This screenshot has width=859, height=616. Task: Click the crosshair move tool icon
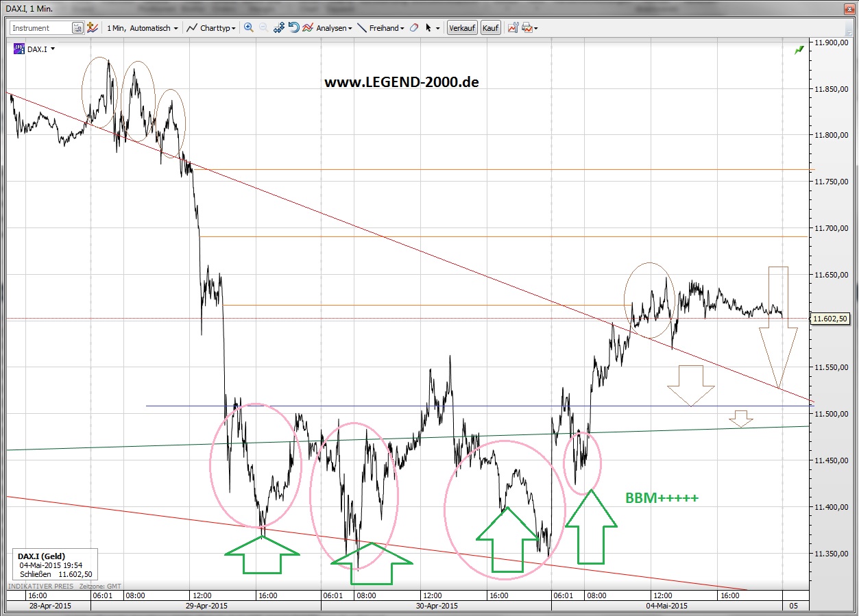(278, 28)
